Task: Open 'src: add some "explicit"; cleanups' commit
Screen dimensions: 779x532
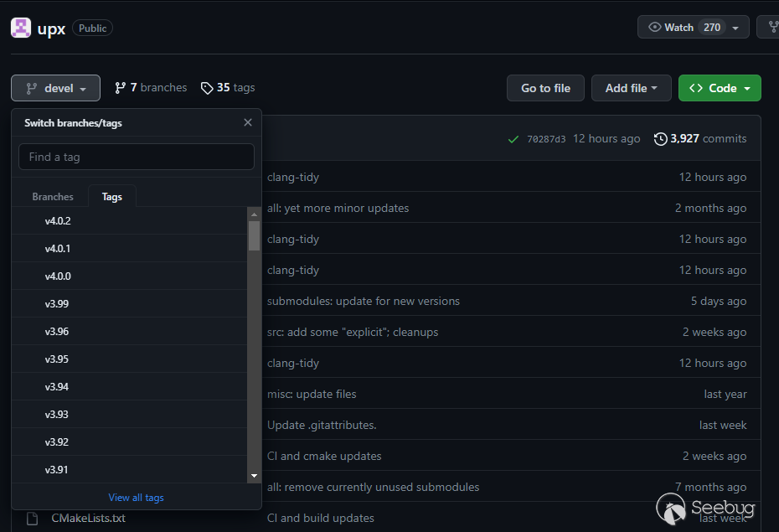Action: click(353, 332)
